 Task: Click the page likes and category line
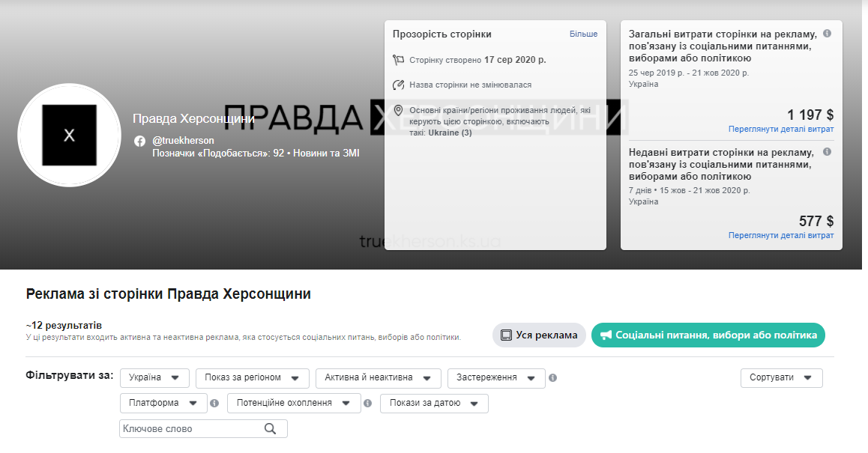[256, 153]
